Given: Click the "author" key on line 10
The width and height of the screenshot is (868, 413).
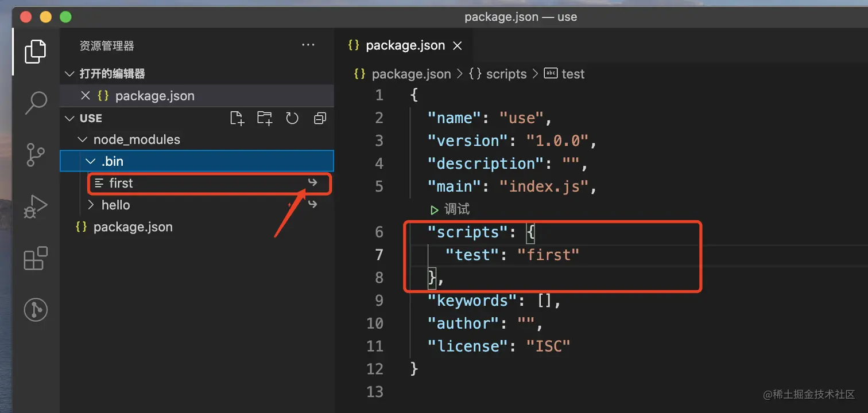Looking at the screenshot, I should 463,324.
